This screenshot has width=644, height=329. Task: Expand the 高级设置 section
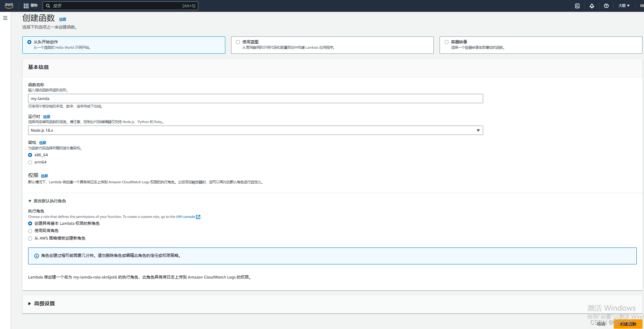tap(41, 304)
